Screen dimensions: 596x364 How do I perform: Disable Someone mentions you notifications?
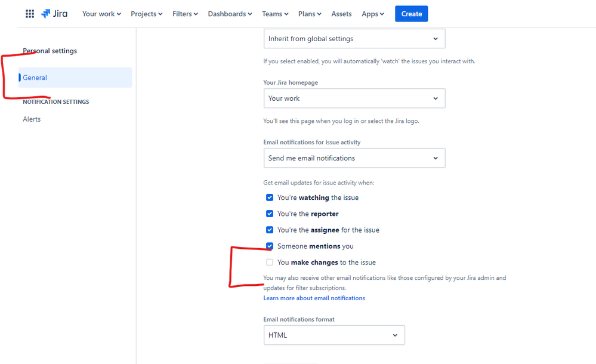[x=270, y=246]
